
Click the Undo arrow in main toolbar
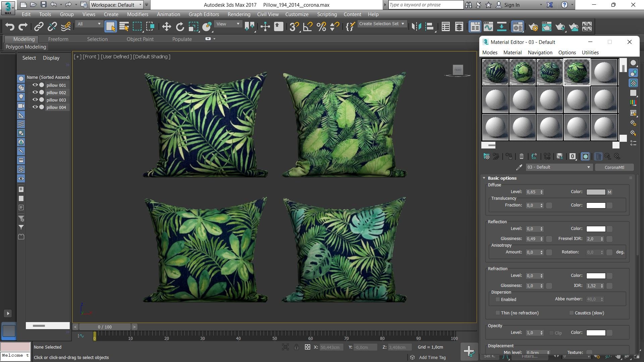point(10,27)
